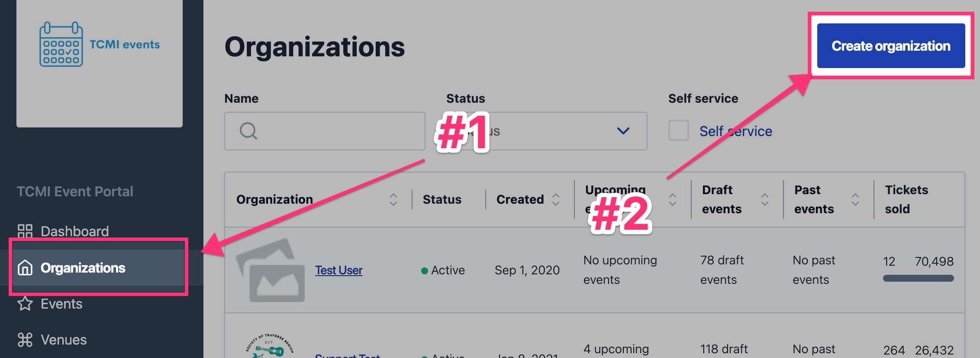The width and height of the screenshot is (980, 358).
Task: Open the Status filter dropdown
Action: (x=544, y=131)
